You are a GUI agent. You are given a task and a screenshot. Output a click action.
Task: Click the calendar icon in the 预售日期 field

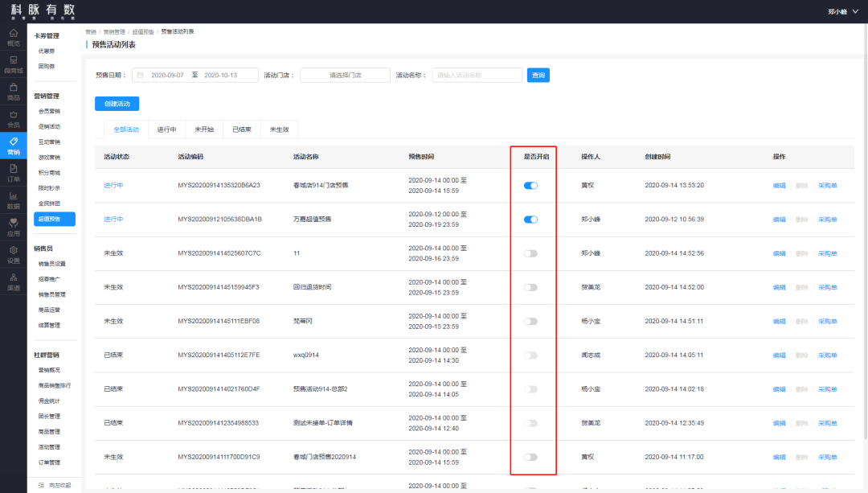[x=140, y=76]
